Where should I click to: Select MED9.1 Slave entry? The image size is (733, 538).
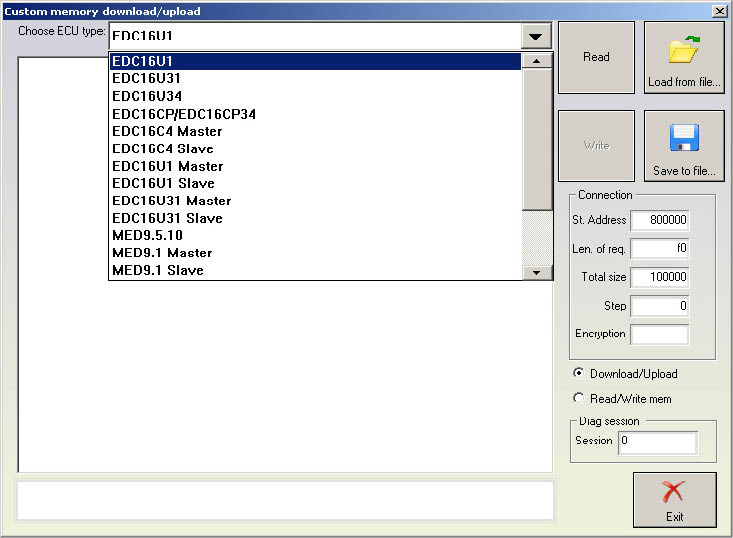pos(157,270)
